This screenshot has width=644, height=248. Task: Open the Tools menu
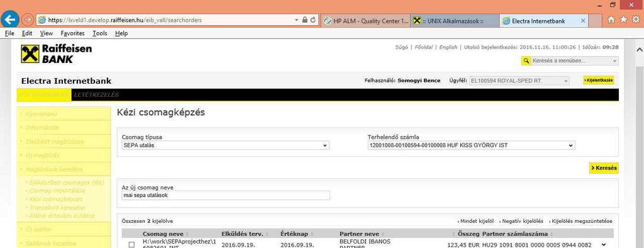coord(100,33)
